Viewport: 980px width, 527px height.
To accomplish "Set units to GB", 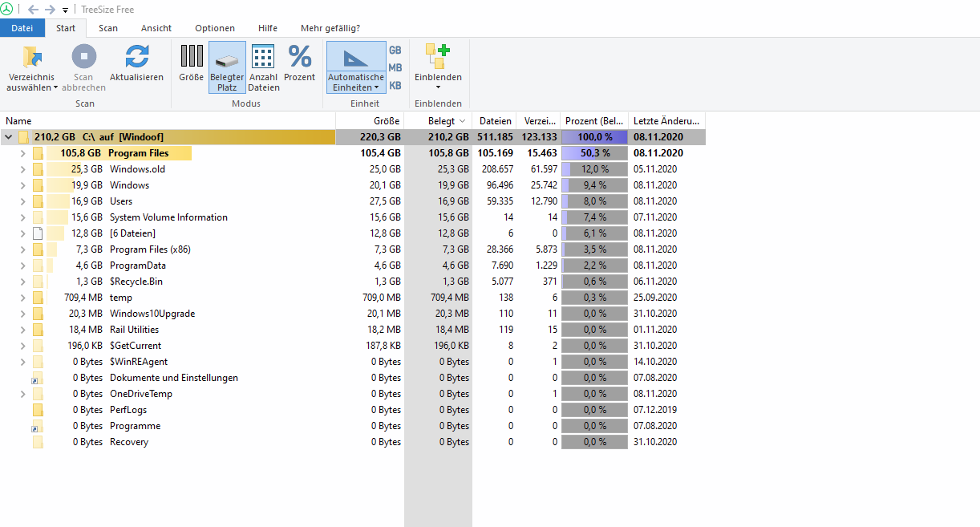I will [x=395, y=50].
